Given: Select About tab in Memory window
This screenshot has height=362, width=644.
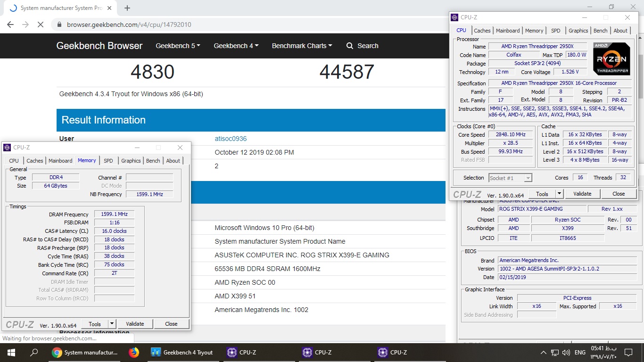Looking at the screenshot, I should [173, 161].
